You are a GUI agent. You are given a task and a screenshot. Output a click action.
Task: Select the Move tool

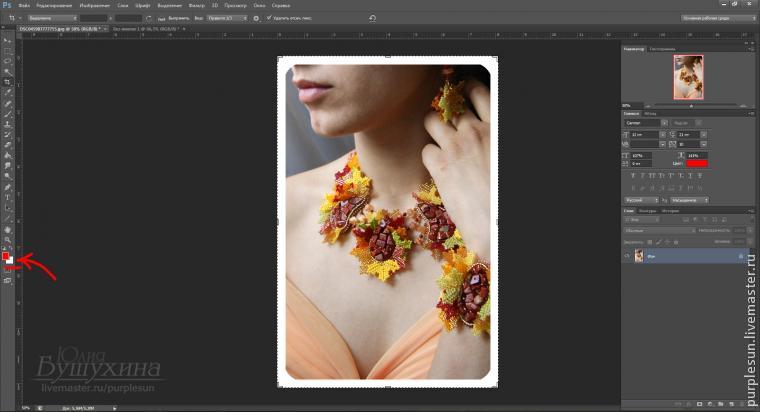tap(7, 40)
